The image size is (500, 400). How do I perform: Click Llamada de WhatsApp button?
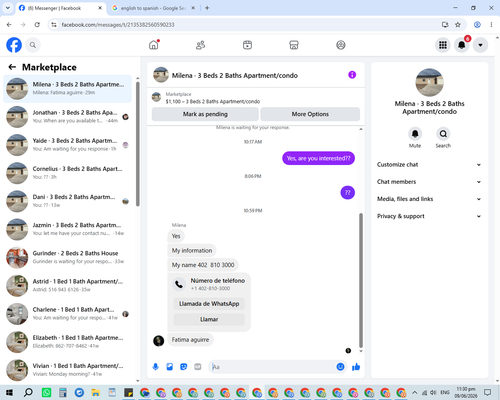coord(209,304)
